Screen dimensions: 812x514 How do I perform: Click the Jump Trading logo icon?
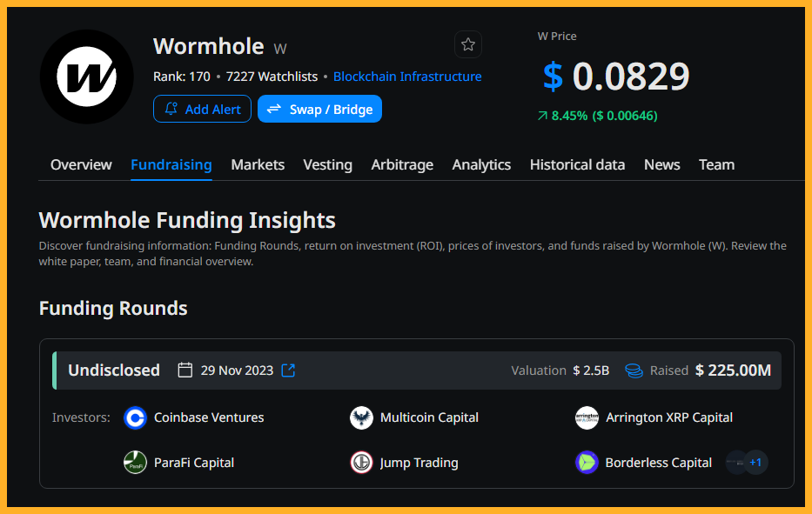(361, 462)
